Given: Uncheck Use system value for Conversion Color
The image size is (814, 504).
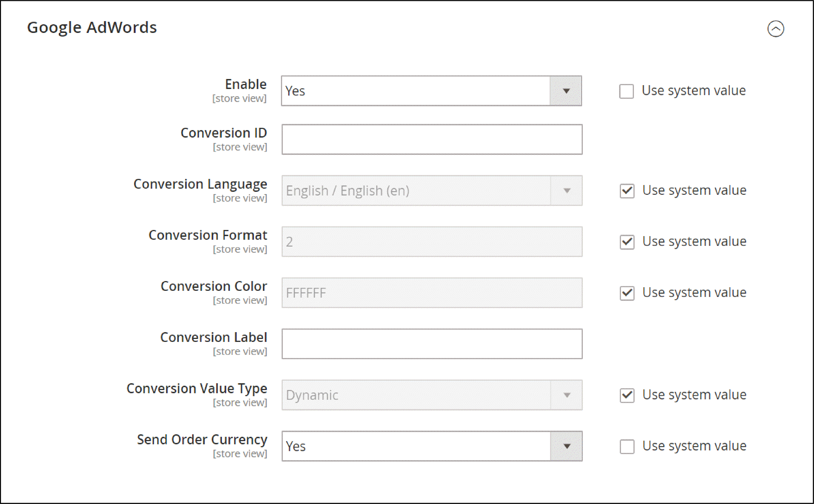Looking at the screenshot, I should tap(627, 293).
